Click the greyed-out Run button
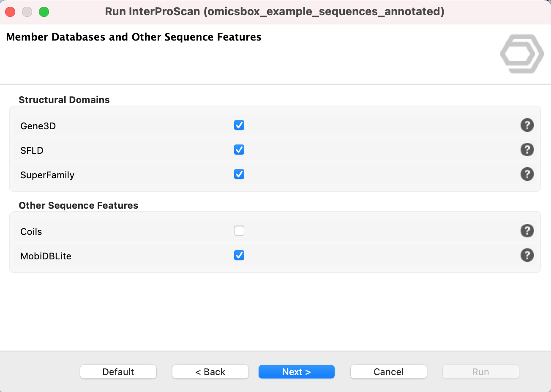Image resolution: width=551 pixels, height=392 pixels. (480, 372)
